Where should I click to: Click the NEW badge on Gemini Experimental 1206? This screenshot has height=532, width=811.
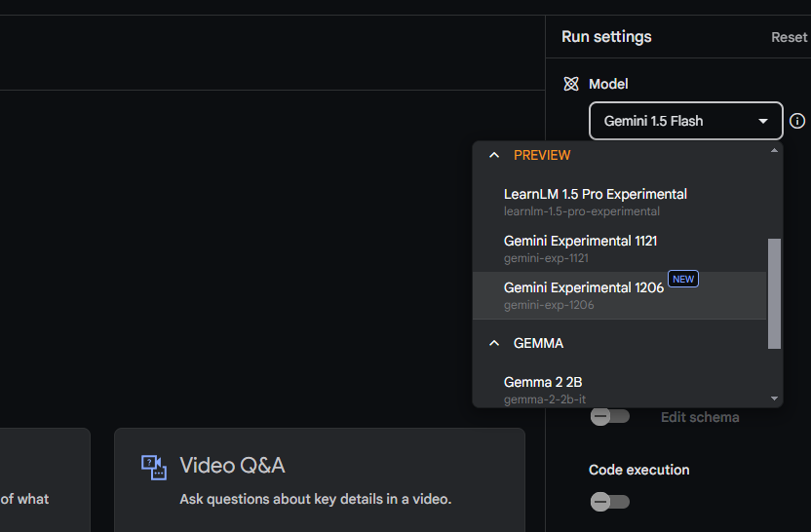pyautogui.click(x=683, y=280)
